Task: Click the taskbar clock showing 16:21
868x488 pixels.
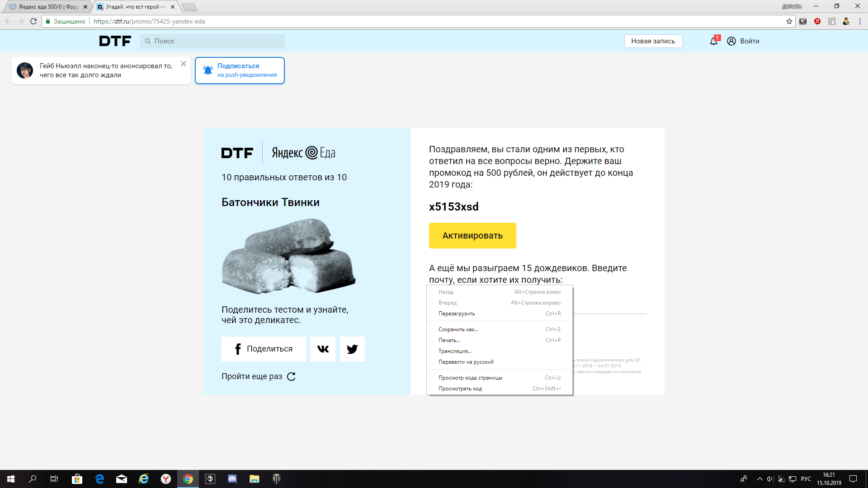Action: coord(829,479)
